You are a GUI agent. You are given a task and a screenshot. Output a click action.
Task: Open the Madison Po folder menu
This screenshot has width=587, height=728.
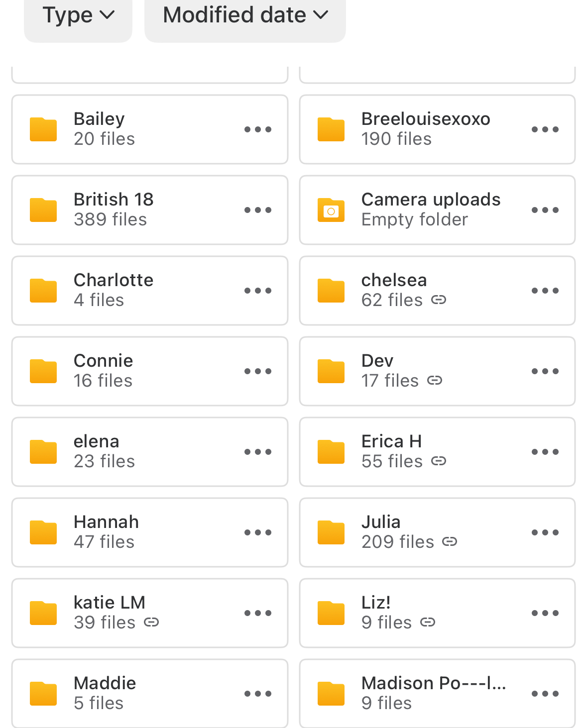(545, 694)
